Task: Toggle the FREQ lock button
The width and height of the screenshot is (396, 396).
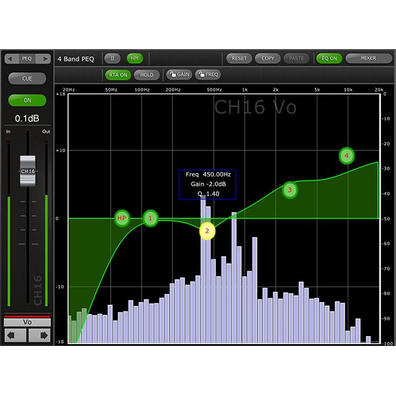Action: (208, 75)
